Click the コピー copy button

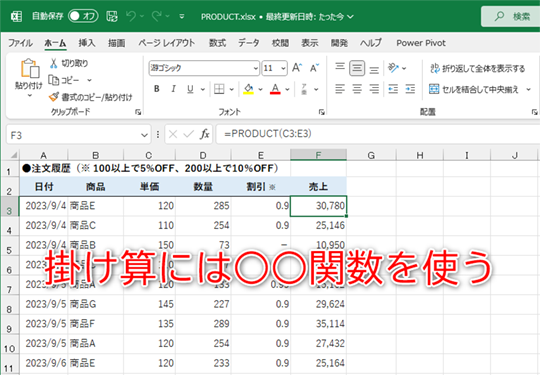click(x=65, y=80)
